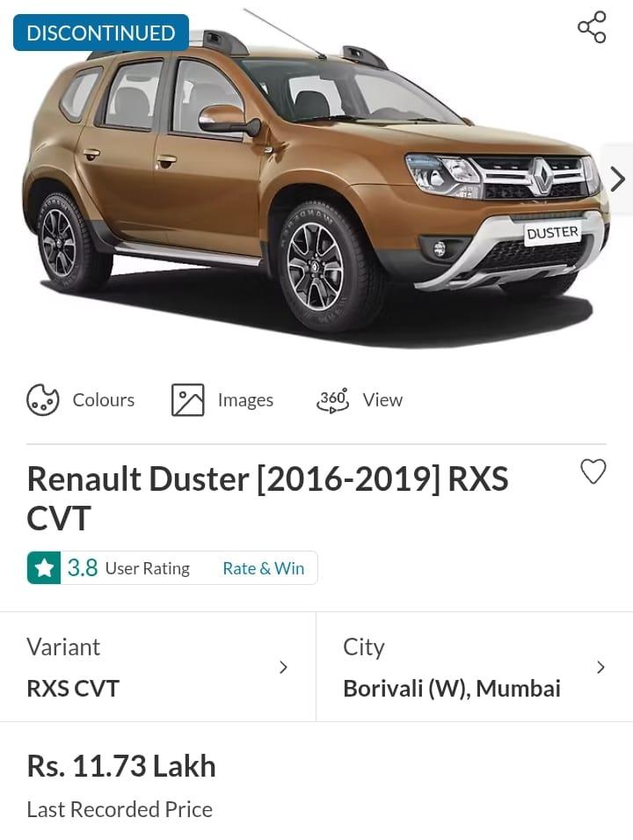Viewport: 633px width, 840px height.
Task: Go to next car image arrow
Action: tap(618, 179)
